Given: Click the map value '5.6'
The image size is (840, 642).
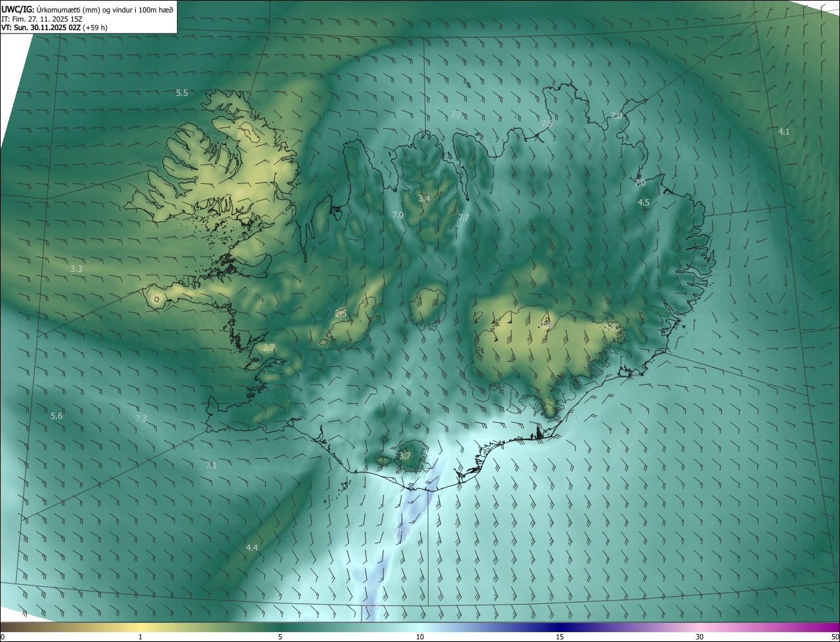Looking at the screenshot, I should pyautogui.click(x=56, y=416).
